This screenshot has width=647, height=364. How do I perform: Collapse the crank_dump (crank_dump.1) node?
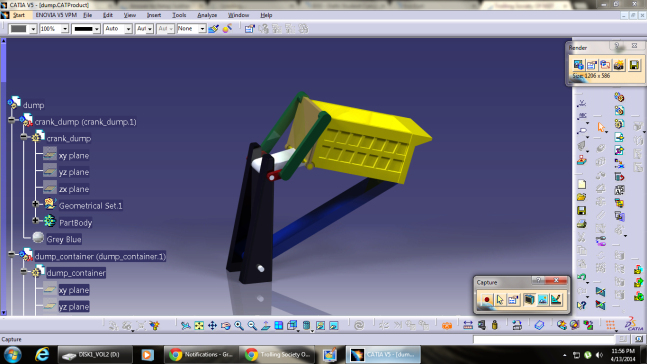[x=11, y=120]
